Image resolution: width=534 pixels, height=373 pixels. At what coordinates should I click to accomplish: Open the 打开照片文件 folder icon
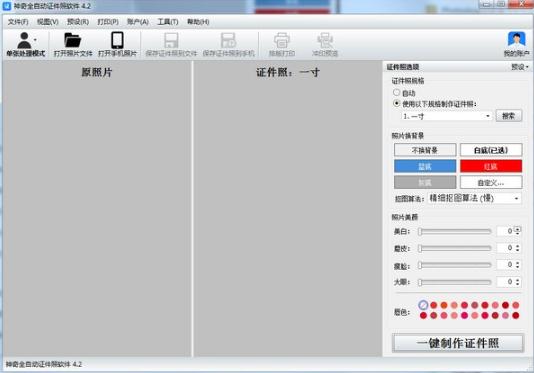(x=73, y=40)
